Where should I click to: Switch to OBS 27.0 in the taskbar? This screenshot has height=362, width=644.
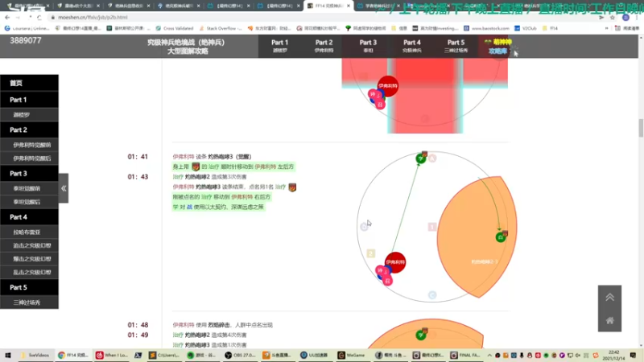tap(241, 355)
